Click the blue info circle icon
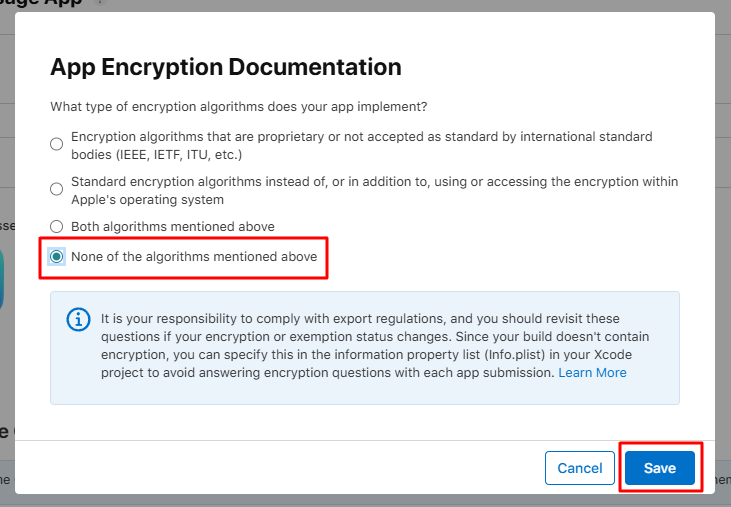 78,320
